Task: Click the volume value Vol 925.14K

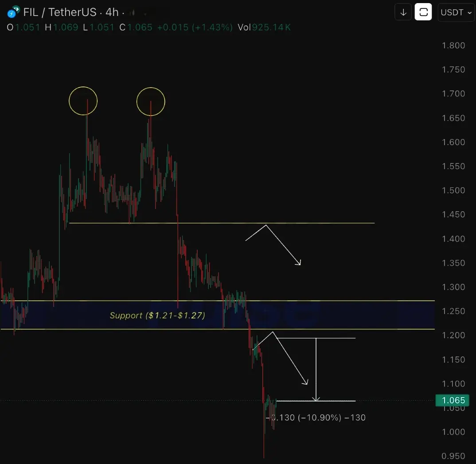Action: (264, 27)
